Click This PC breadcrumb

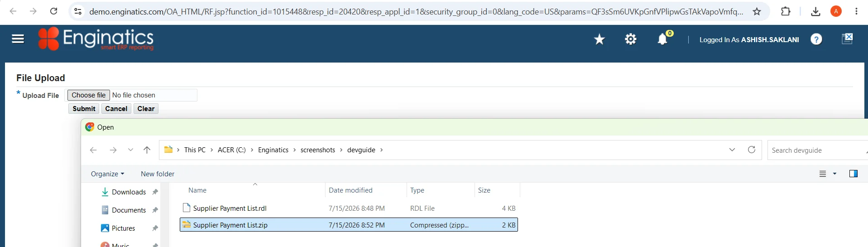click(x=195, y=150)
